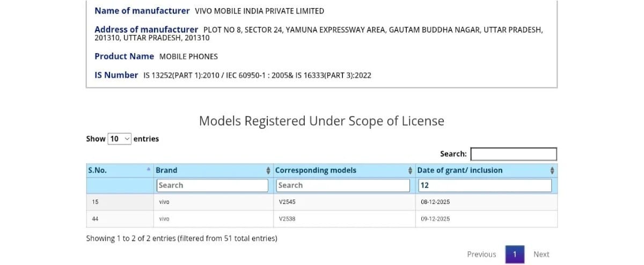Focus the main Search box above the table

tap(514, 154)
